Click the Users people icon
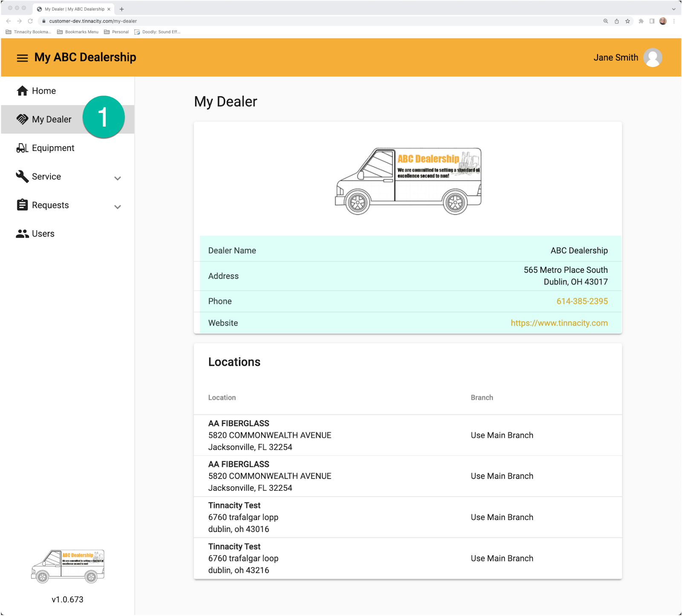This screenshot has height=616, width=682. coord(22,234)
